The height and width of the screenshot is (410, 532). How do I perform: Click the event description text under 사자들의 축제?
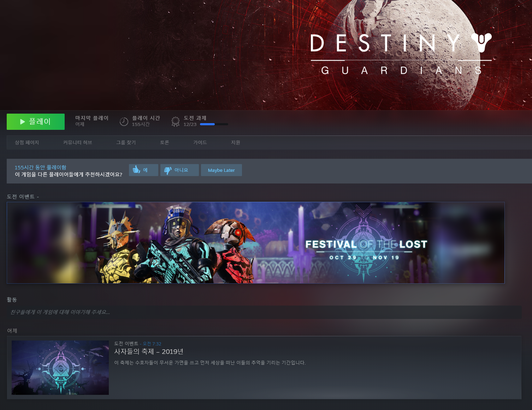(x=210, y=363)
